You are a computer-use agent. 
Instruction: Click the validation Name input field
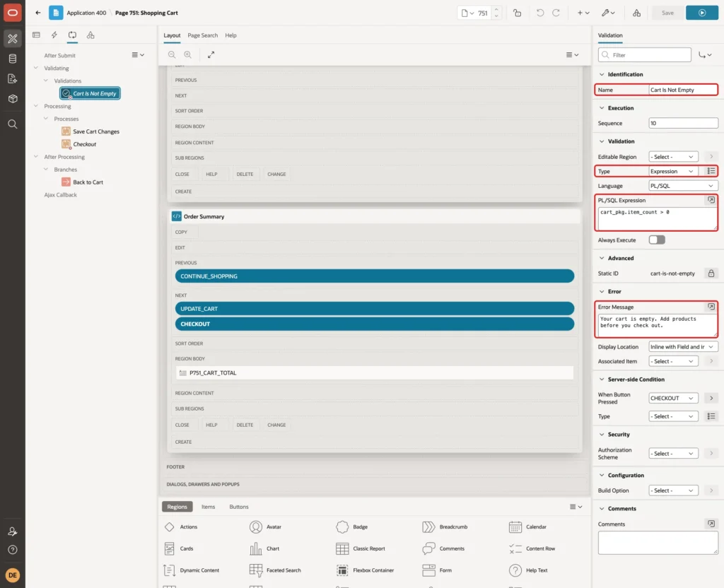point(684,90)
